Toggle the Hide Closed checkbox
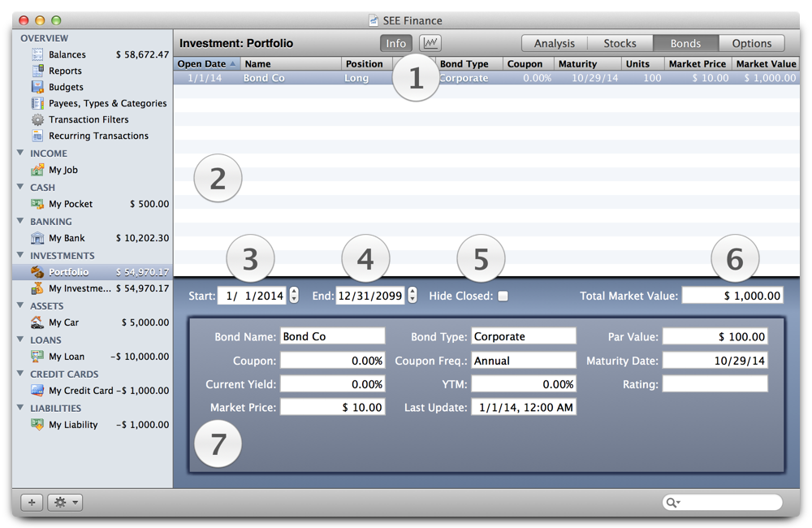 [x=503, y=296]
